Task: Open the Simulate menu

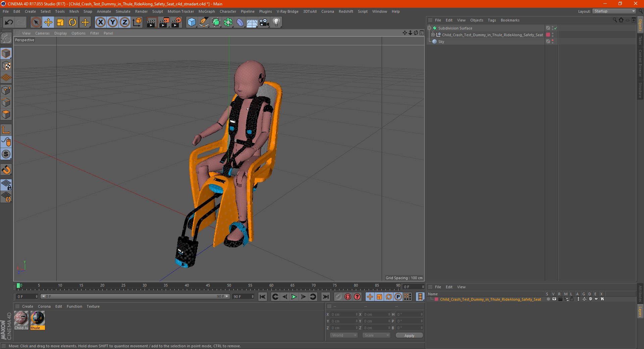Action: 123,11
